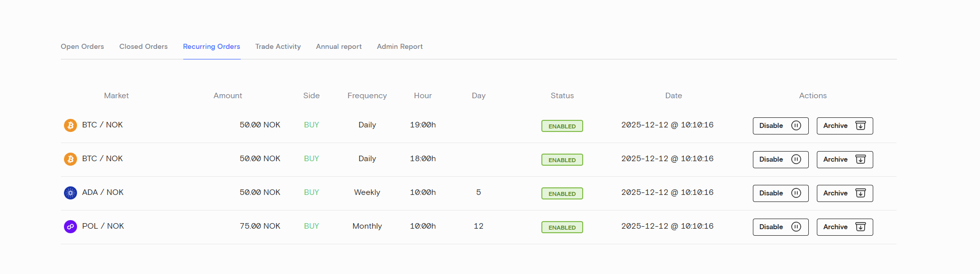Screen dimensions: 980x274
Task: Click BUY side in POL row
Action: (311, 226)
